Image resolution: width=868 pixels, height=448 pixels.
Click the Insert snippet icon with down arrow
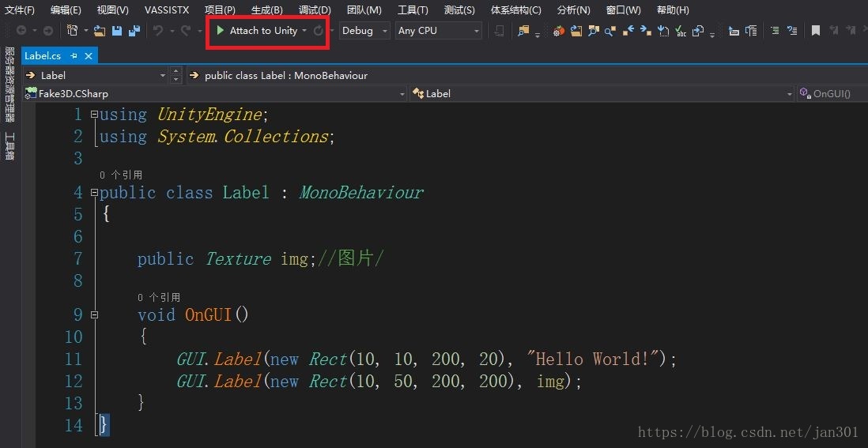pyautogui.click(x=662, y=31)
